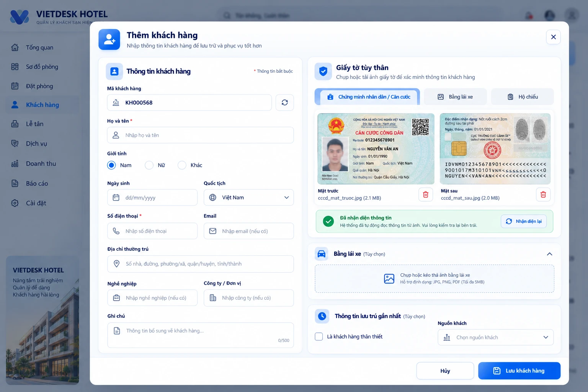588x392 pixels.
Task: Switch to the Bằng lái xe document tab
Action: click(455, 97)
